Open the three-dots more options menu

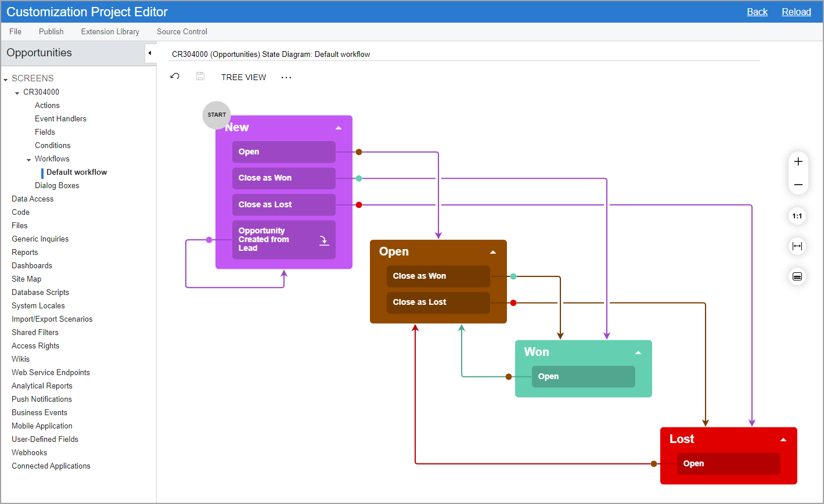point(286,77)
